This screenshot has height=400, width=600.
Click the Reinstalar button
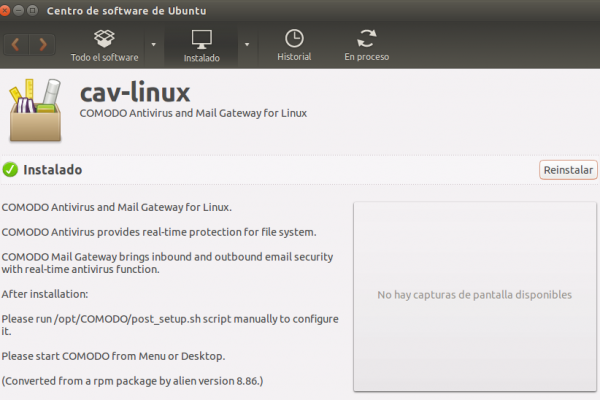(568, 170)
